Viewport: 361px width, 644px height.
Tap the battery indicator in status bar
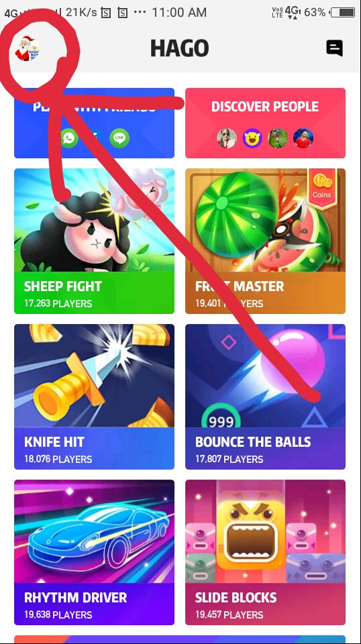click(x=343, y=12)
